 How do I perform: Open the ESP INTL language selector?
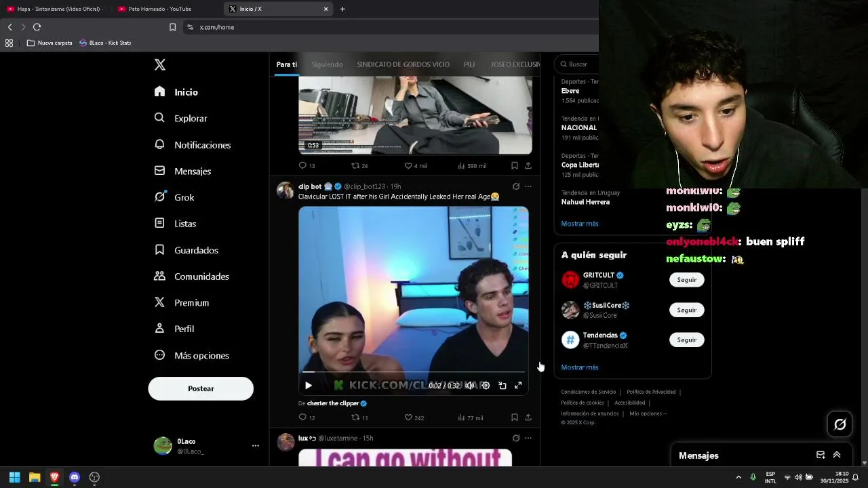[770, 477]
